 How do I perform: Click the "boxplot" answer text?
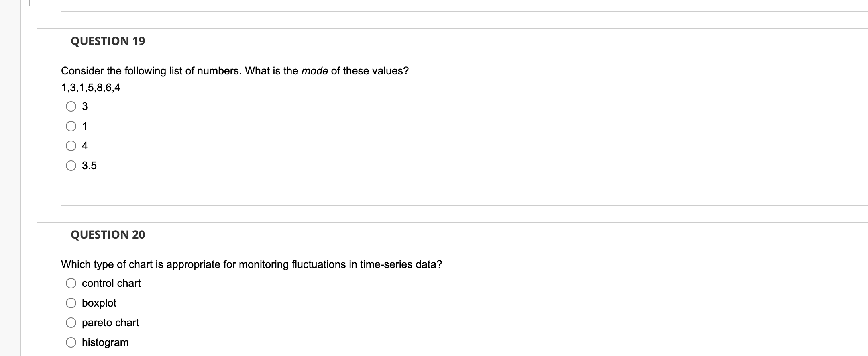[x=99, y=303]
